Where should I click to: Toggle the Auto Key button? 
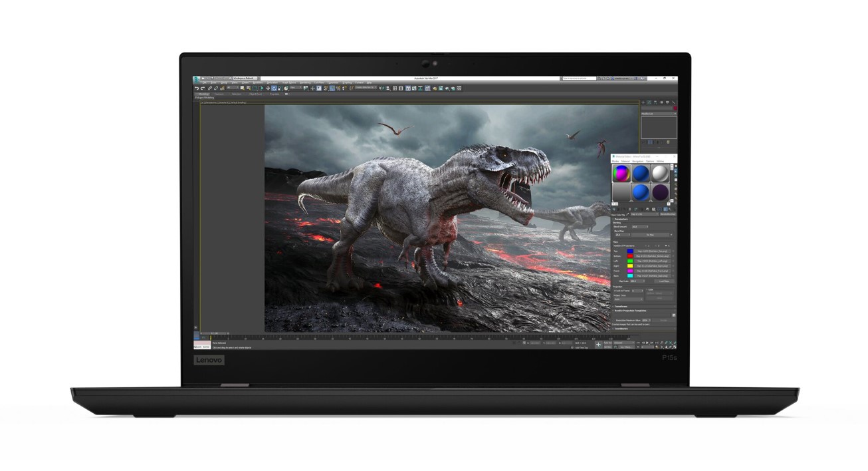click(x=607, y=343)
